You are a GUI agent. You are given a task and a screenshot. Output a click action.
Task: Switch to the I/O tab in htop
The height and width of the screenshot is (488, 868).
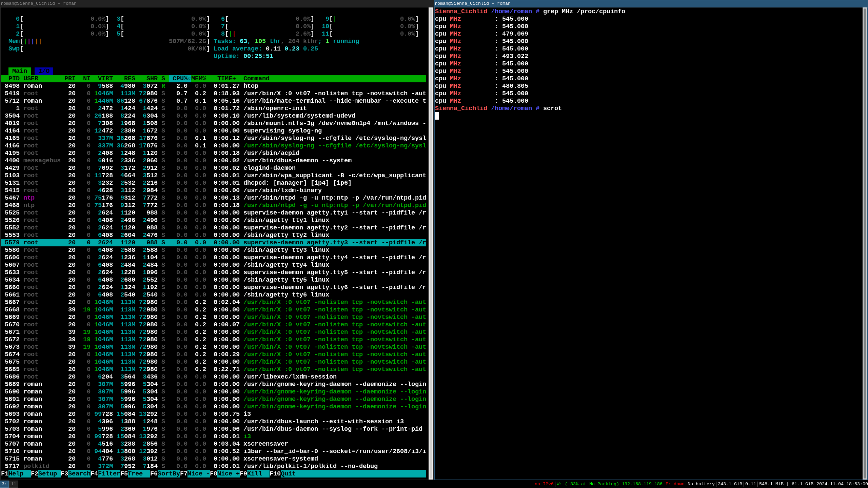[44, 71]
